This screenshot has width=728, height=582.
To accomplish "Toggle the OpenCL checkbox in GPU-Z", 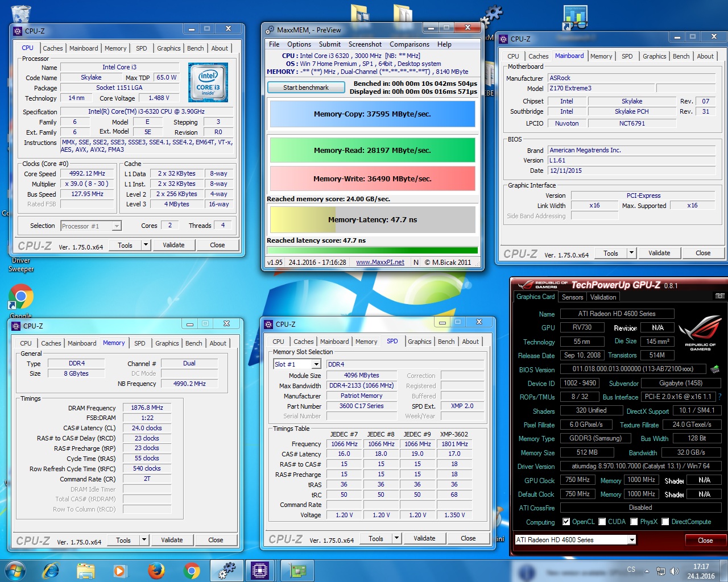I will pyautogui.click(x=566, y=522).
